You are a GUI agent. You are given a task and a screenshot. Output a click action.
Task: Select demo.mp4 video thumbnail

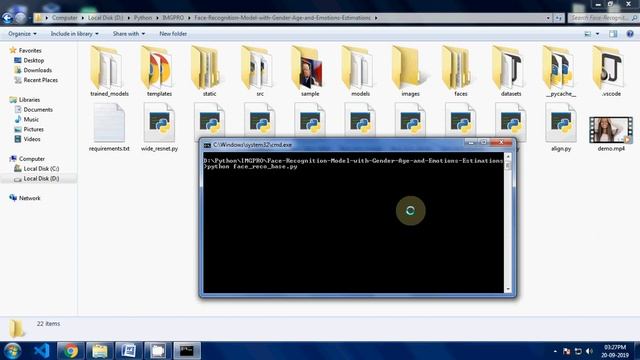coord(611,130)
